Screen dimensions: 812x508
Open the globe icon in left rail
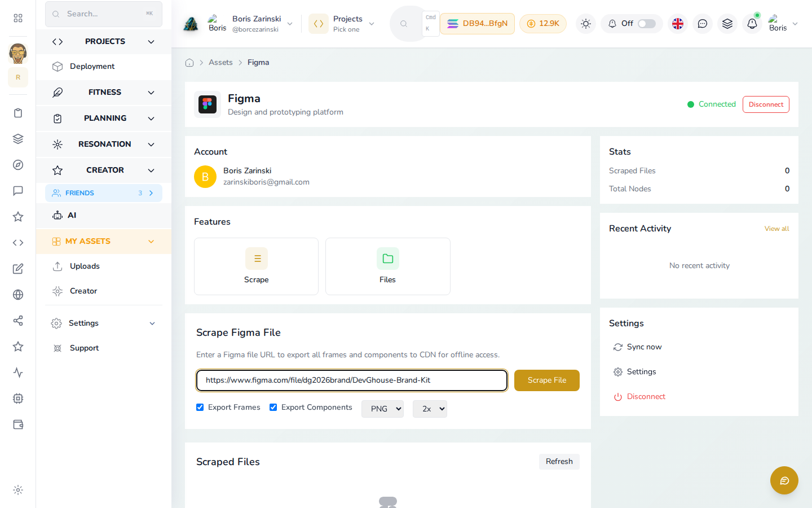(x=18, y=295)
